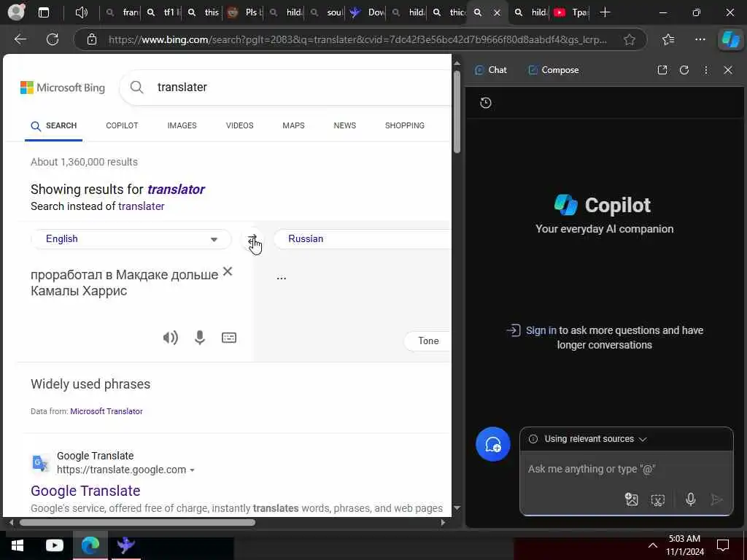This screenshot has width=747, height=560.
Task: Click the browser profile avatar icon
Action: click(x=16, y=12)
